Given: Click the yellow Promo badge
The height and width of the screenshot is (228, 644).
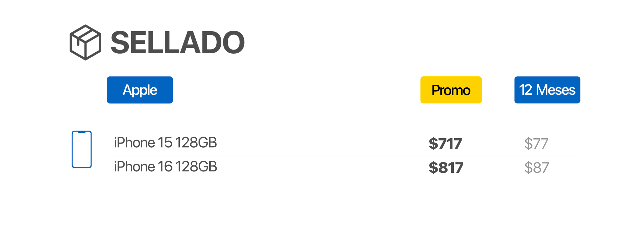Looking at the screenshot, I should click(451, 90).
